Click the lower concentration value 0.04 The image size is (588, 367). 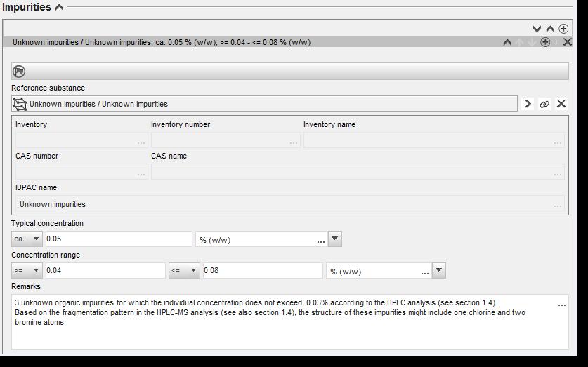(105, 270)
